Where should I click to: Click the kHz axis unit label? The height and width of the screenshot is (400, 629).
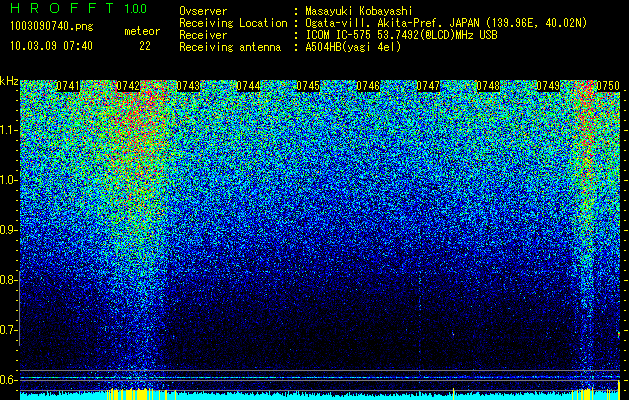click(x=9, y=81)
